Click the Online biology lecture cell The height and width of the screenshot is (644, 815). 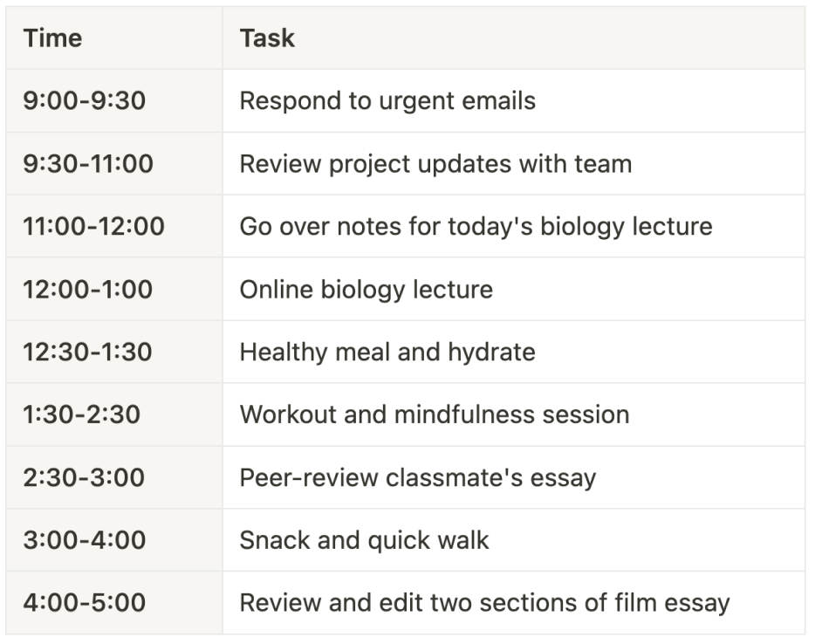click(x=366, y=289)
